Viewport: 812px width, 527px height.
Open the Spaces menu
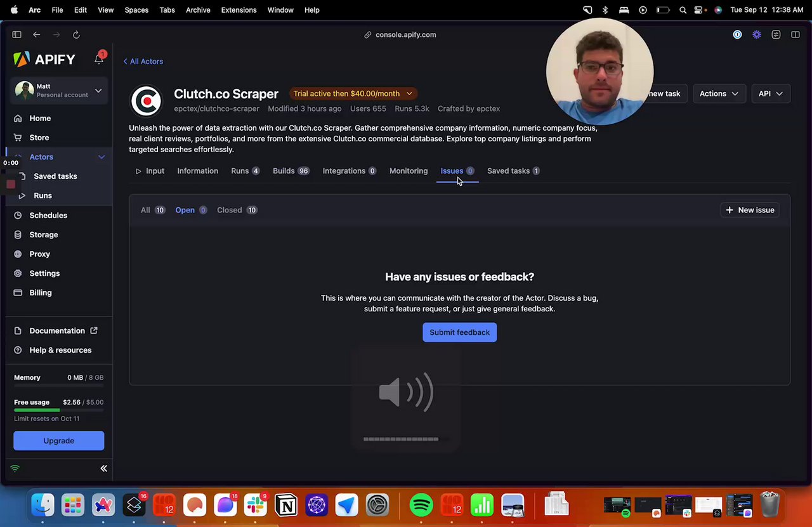coord(136,10)
